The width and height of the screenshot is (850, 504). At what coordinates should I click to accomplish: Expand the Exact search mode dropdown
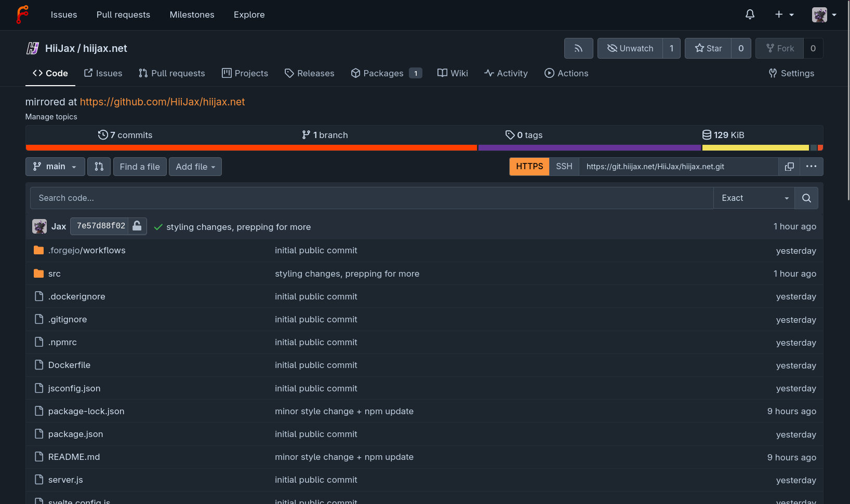coord(754,198)
